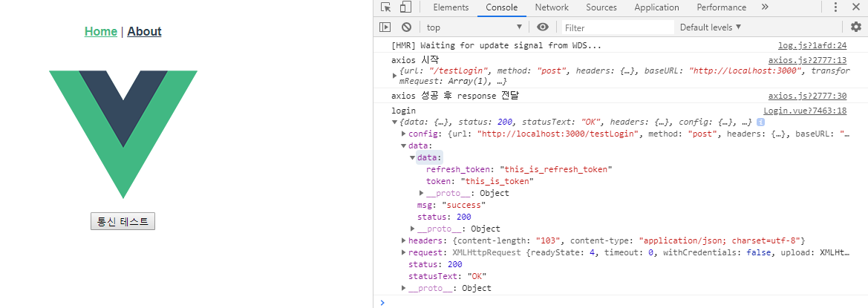
Task: Expand the axios request config object
Action: (394, 76)
